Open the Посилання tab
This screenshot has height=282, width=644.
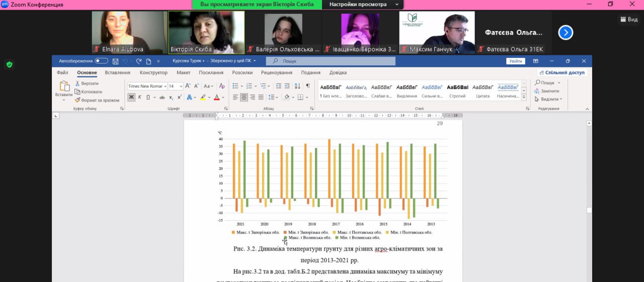coord(211,72)
